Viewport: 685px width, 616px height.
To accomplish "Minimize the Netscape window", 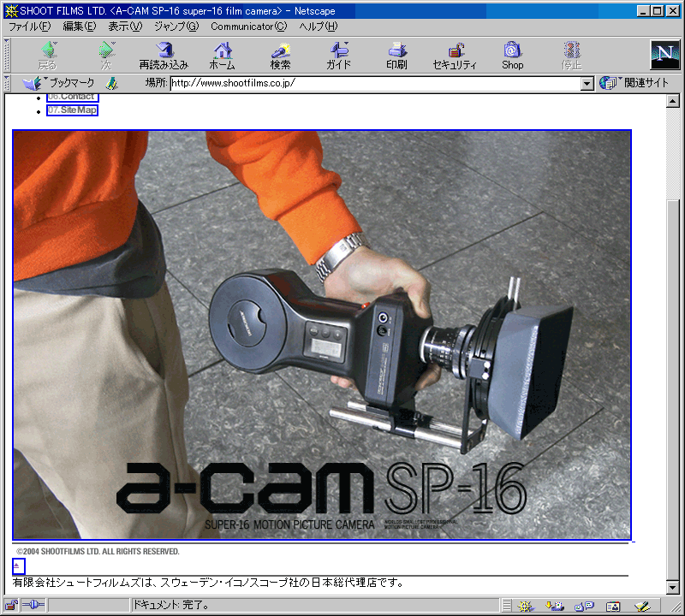I will click(x=644, y=11).
